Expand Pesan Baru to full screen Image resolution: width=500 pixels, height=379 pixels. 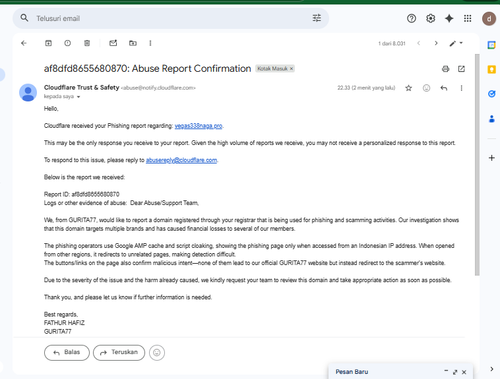pyautogui.click(x=455, y=372)
